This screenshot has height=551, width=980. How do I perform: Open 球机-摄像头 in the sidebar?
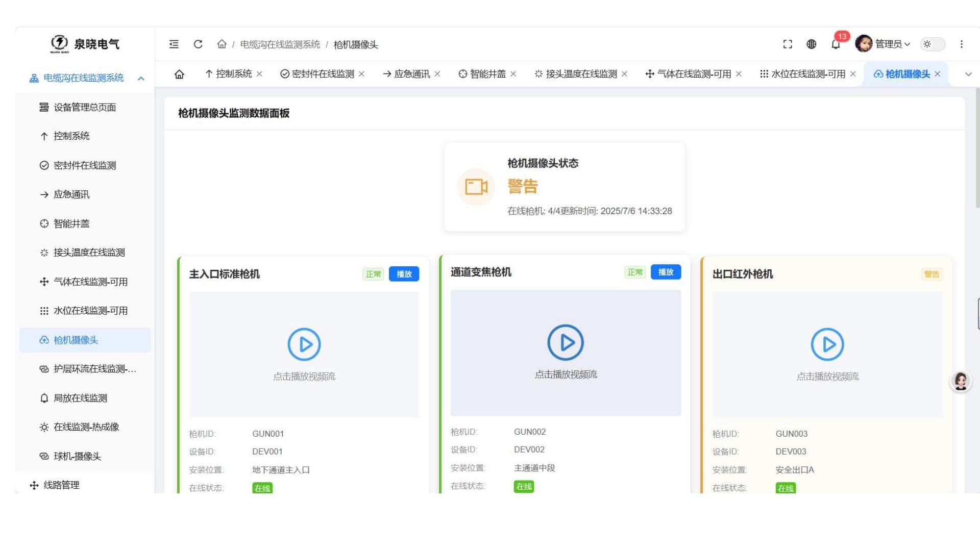(x=85, y=457)
